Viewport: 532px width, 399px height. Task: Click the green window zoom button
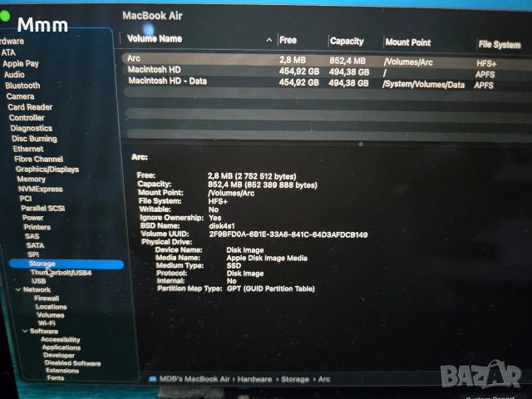pos(4,16)
